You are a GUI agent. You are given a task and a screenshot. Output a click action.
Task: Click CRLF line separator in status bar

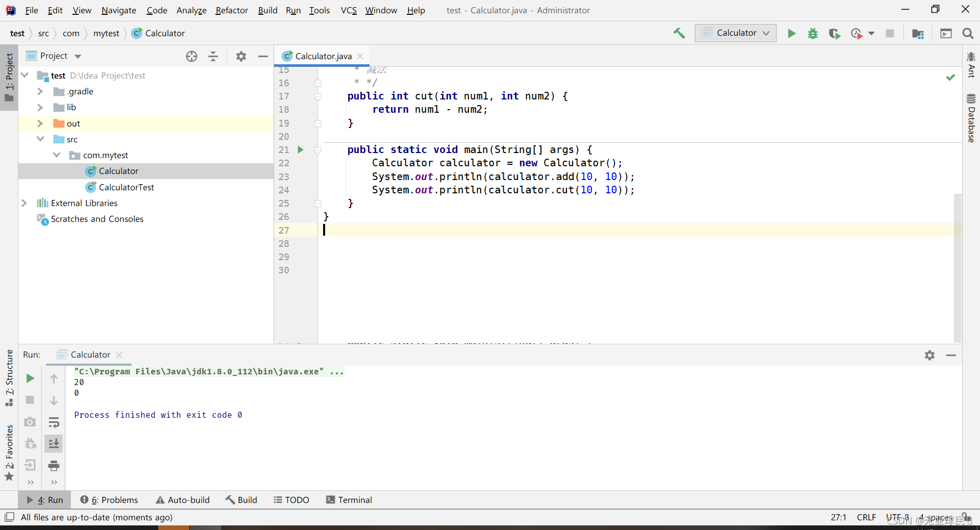[866, 517]
